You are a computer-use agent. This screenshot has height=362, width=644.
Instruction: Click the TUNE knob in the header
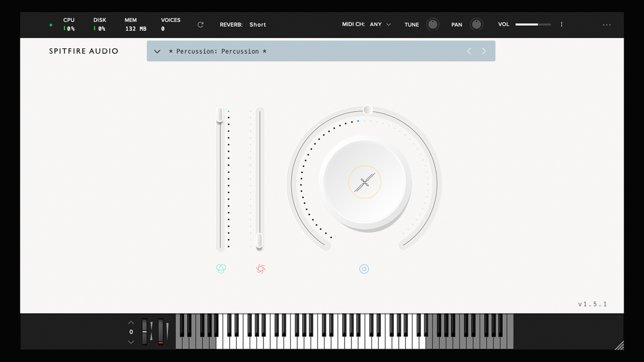click(x=433, y=24)
